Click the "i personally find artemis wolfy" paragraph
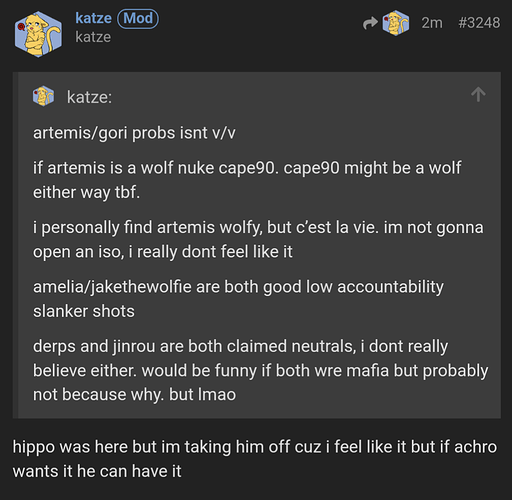 [x=258, y=240]
